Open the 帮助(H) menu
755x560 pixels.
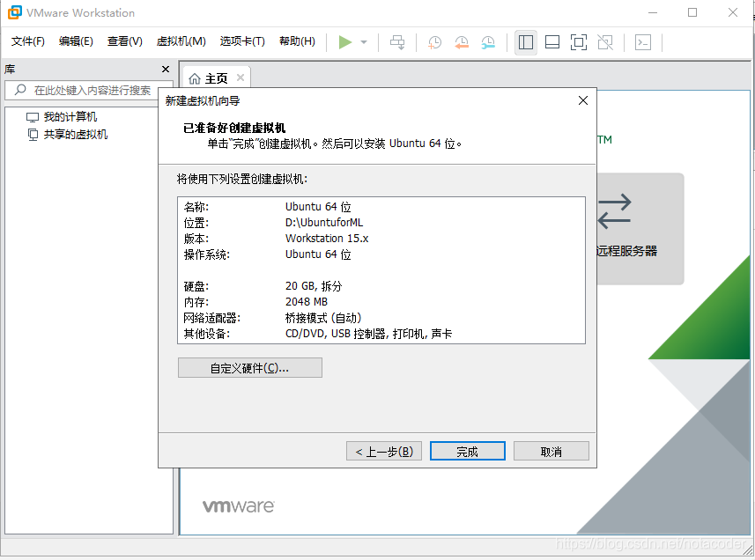[297, 41]
